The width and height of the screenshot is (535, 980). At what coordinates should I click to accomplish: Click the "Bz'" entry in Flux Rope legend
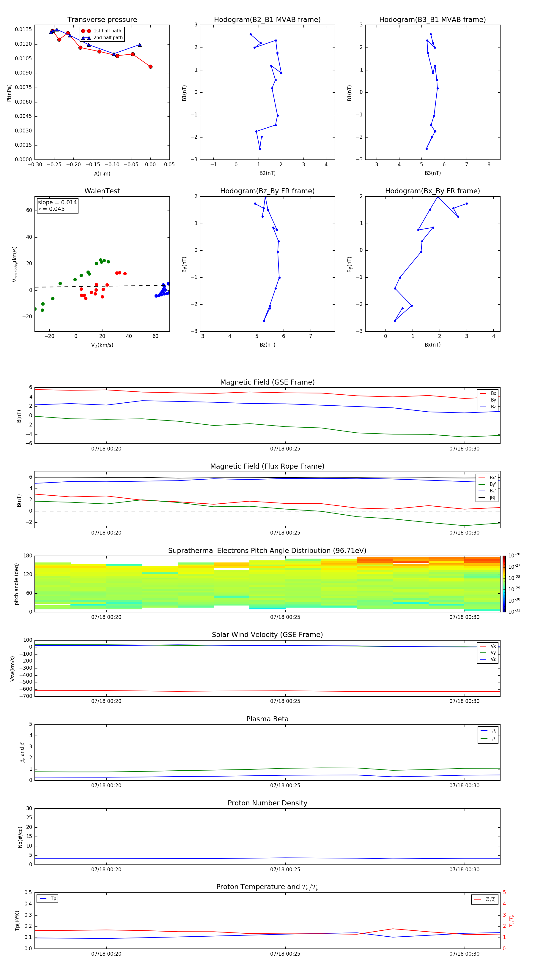coord(487,491)
